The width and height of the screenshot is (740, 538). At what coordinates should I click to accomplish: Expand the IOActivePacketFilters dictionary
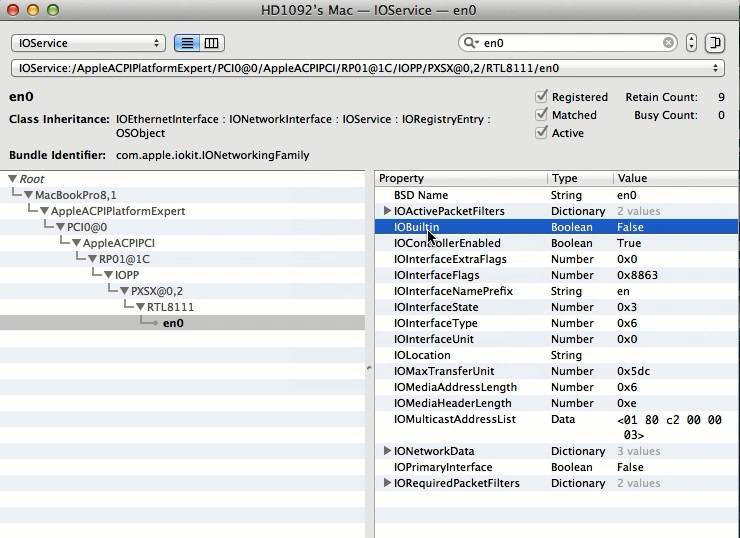(x=387, y=211)
